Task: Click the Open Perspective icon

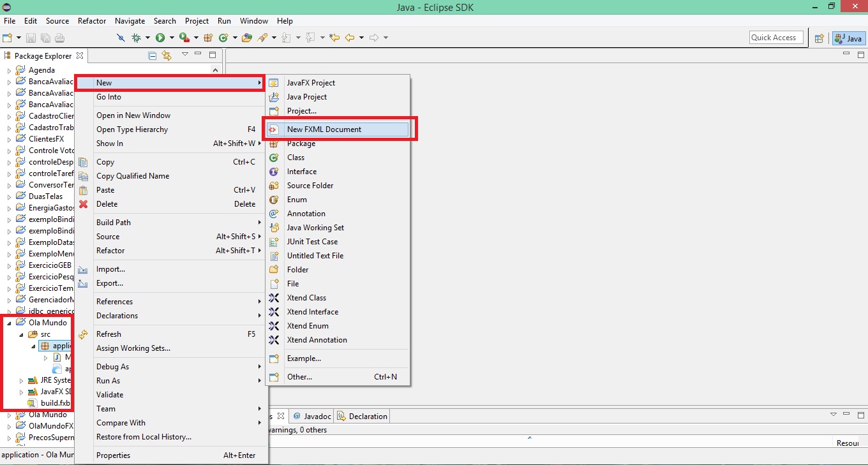Action: pos(819,38)
